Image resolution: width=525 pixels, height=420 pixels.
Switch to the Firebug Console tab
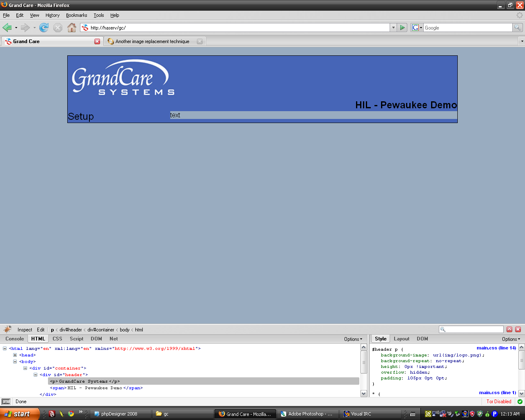click(x=15, y=339)
